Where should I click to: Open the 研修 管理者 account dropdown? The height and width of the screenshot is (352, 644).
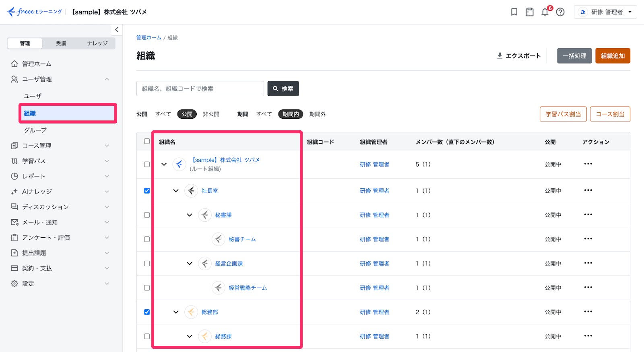click(605, 12)
